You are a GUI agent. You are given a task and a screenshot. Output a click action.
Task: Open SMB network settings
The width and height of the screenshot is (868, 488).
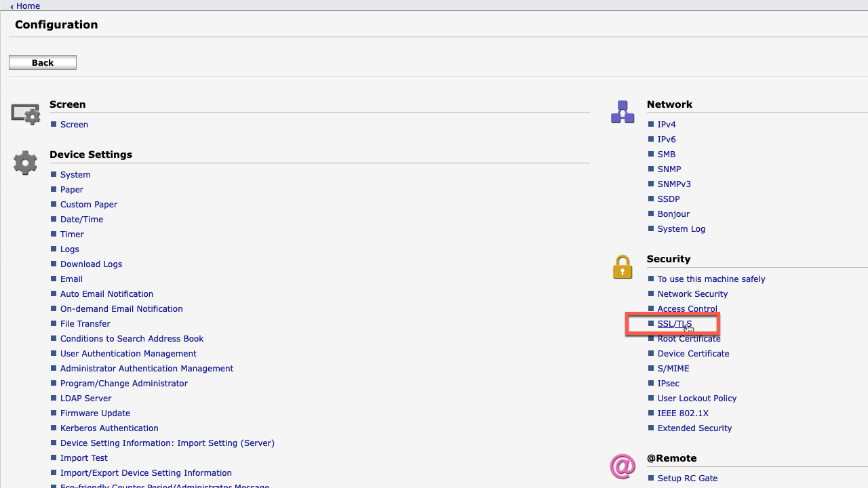667,155
